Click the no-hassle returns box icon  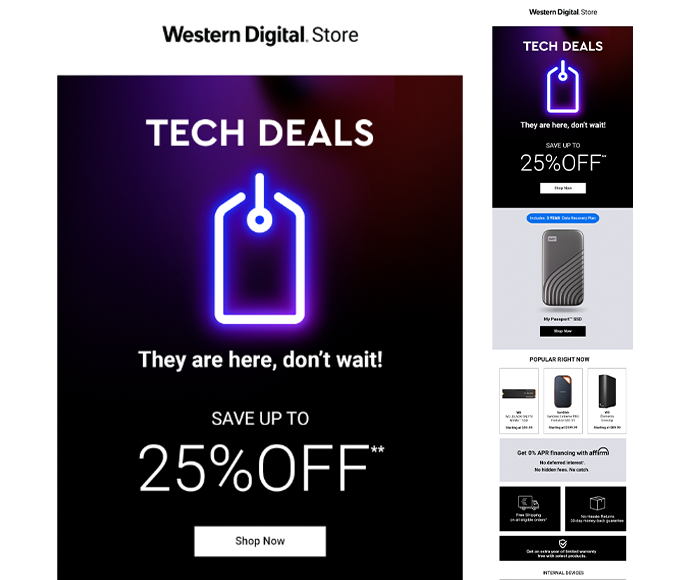point(597,503)
